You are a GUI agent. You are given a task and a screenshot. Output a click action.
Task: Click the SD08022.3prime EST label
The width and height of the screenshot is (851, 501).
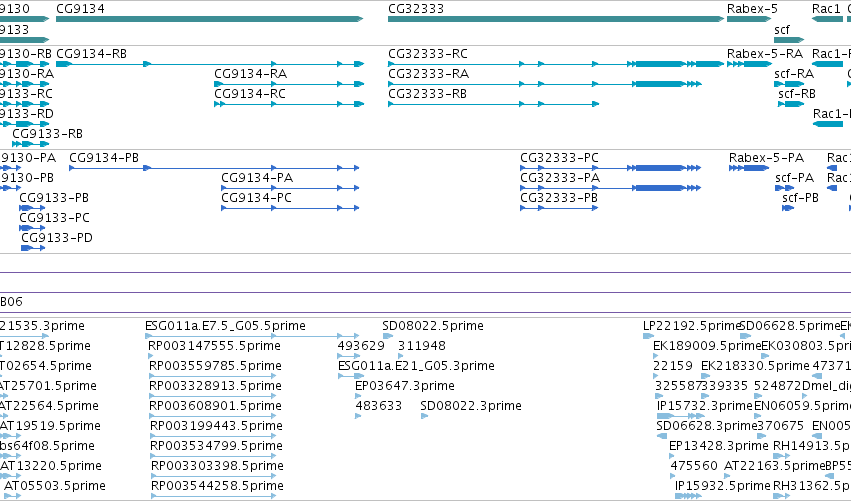tap(471, 406)
